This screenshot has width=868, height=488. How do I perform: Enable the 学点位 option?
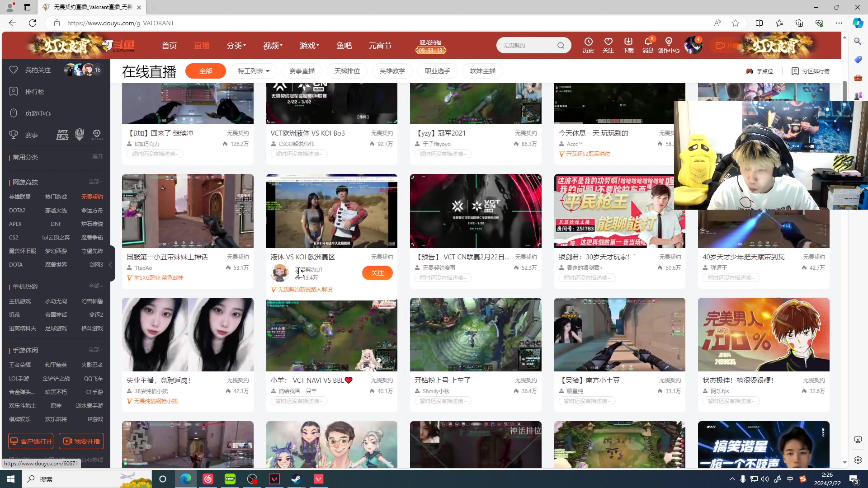[x=760, y=71]
